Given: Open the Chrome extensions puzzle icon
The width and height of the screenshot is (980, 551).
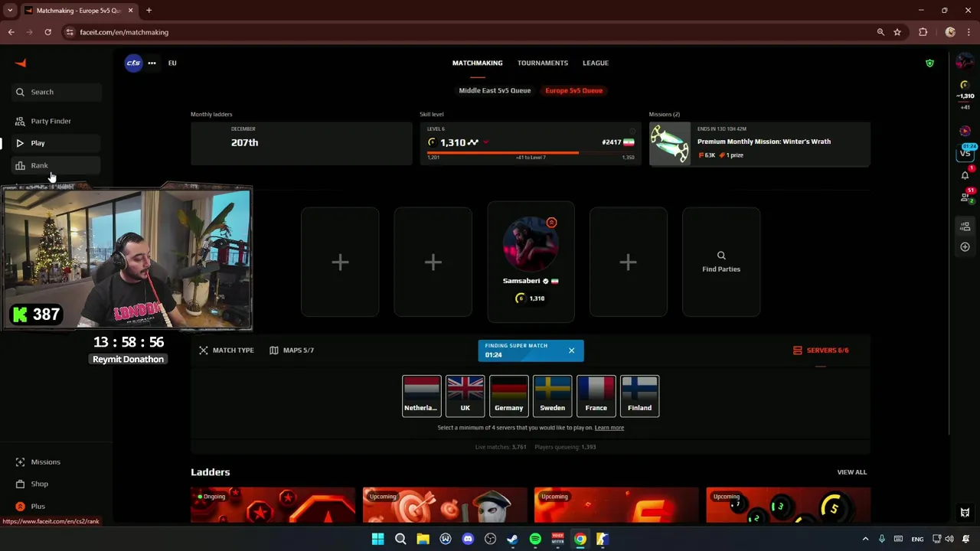Looking at the screenshot, I should pos(923,32).
